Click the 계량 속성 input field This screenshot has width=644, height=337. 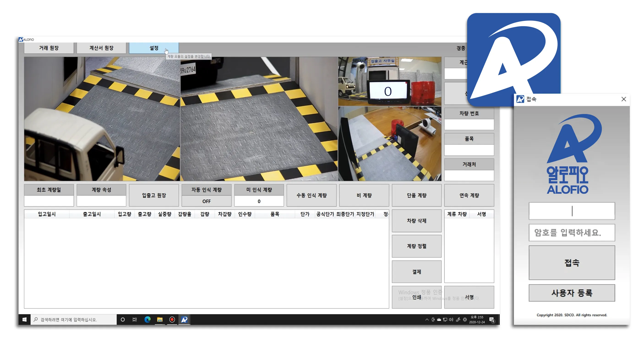[101, 201]
